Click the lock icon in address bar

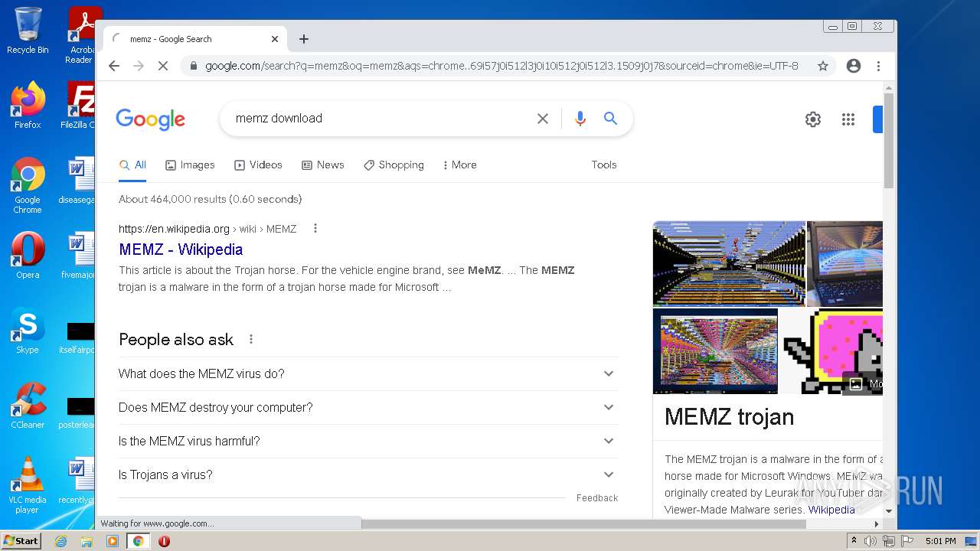[x=193, y=66]
